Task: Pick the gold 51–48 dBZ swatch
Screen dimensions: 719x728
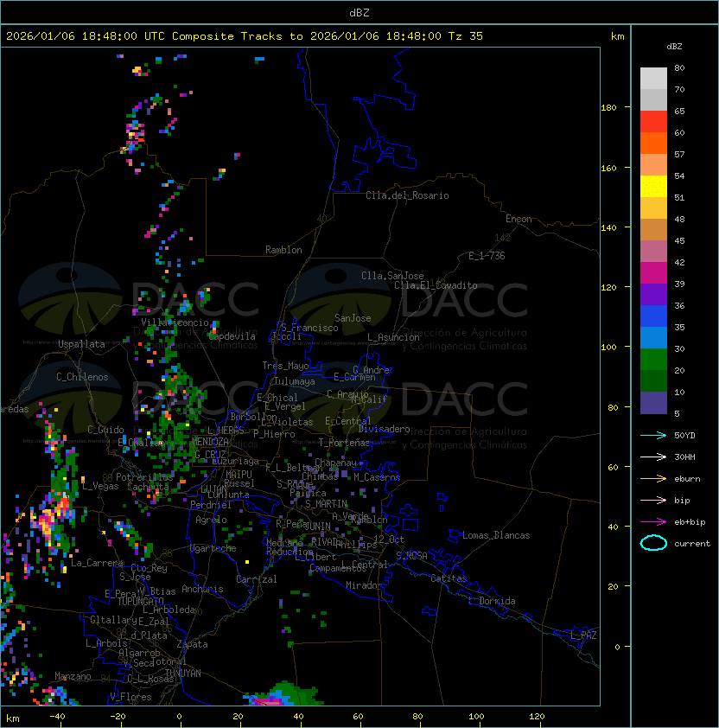Action: pyautogui.click(x=653, y=208)
